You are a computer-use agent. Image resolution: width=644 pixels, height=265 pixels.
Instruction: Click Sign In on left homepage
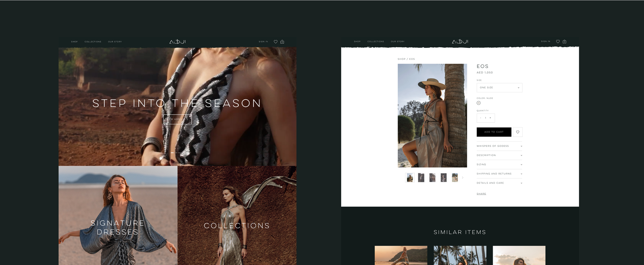(263, 42)
